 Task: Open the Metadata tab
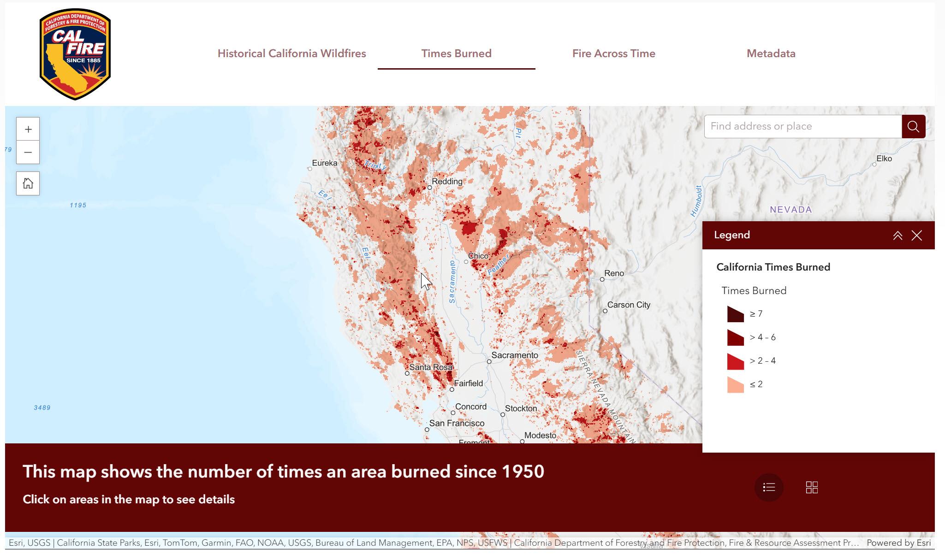pyautogui.click(x=771, y=53)
